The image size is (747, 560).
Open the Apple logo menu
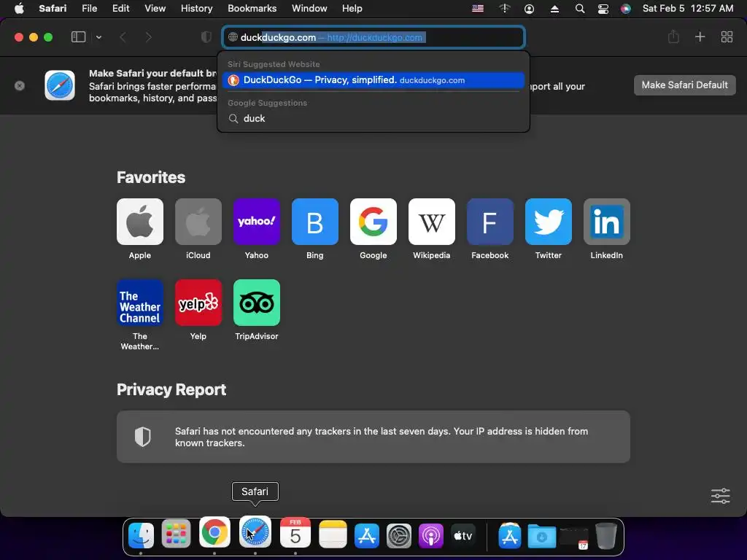tap(19, 9)
